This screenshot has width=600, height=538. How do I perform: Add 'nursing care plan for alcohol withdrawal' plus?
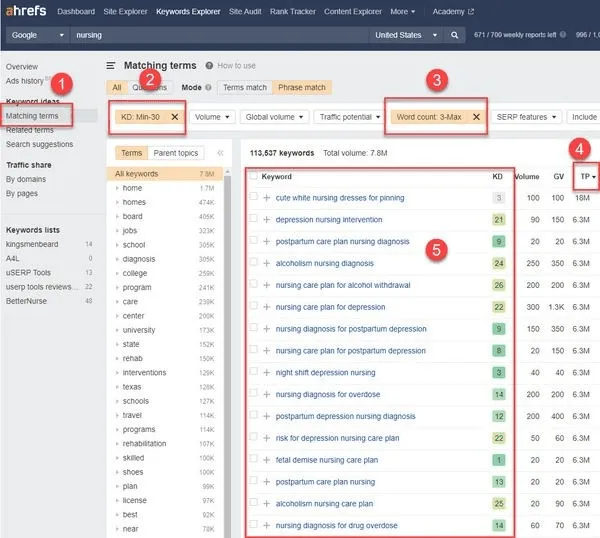[x=267, y=285]
